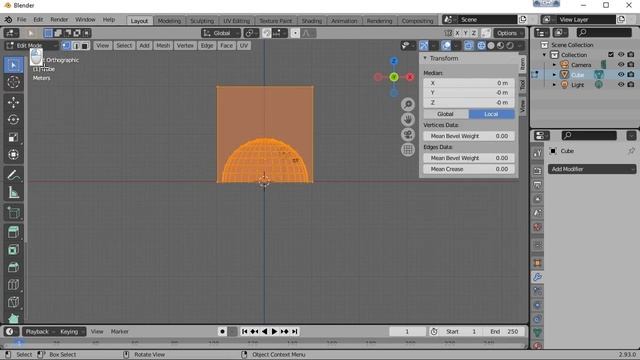This screenshot has height=360, width=640.
Task: Collapse the Transform panel
Action: point(425,58)
